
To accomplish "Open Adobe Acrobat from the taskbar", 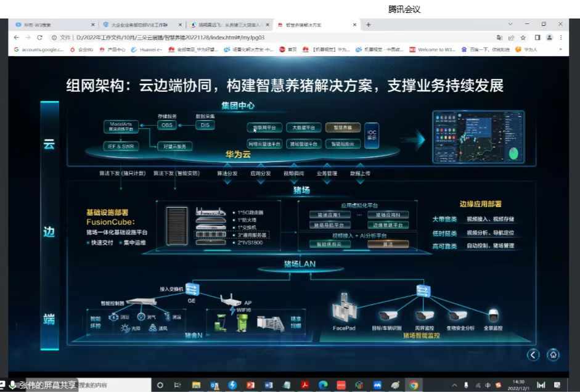I will 305,385.
